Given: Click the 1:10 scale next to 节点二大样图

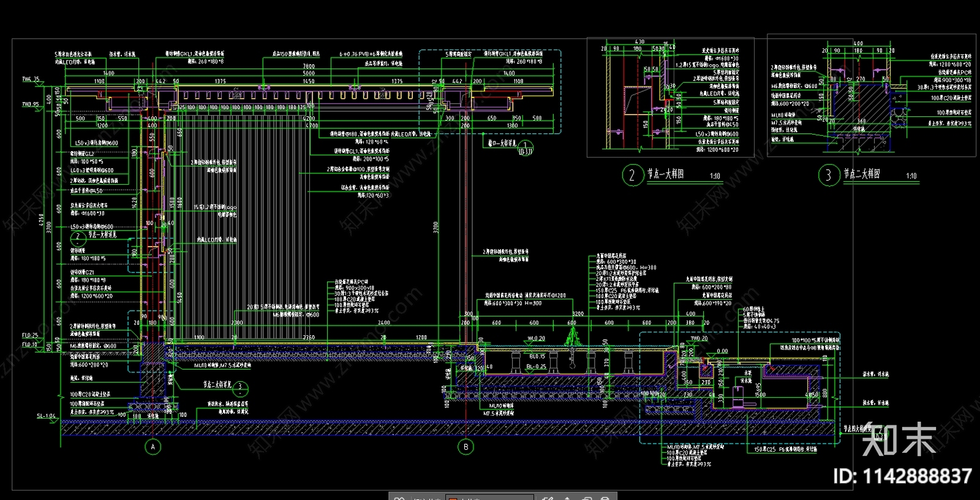Looking at the screenshot, I should 911,176.
